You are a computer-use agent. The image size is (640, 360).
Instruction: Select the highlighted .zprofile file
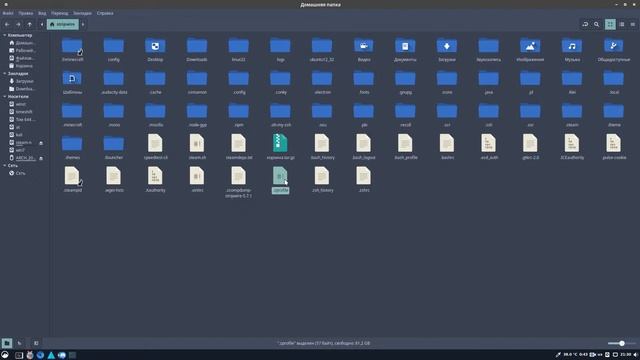280,180
